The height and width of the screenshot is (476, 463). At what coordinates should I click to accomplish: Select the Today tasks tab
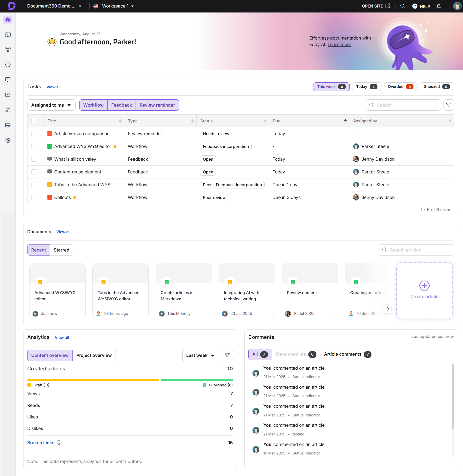click(366, 87)
